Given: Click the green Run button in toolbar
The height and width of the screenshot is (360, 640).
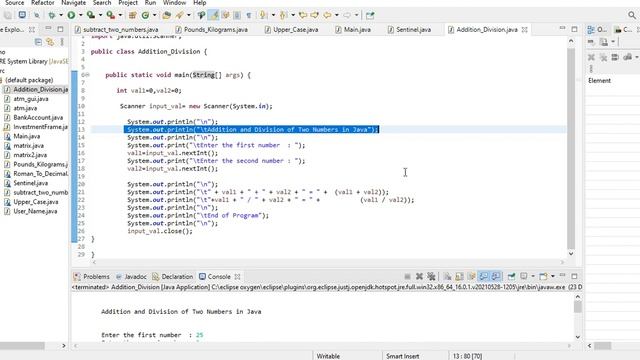Looking at the screenshot, I should pos(71,16).
